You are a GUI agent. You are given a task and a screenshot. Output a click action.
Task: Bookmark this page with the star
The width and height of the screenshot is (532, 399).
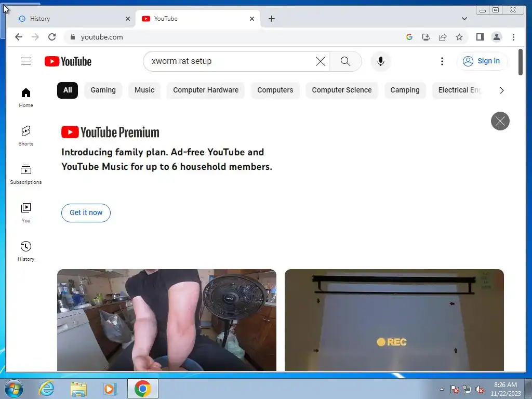click(x=459, y=37)
